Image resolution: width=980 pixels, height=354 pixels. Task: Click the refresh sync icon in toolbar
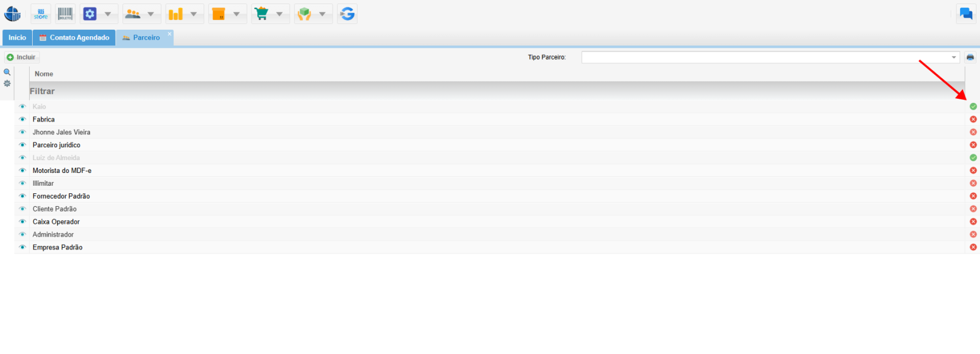click(347, 14)
